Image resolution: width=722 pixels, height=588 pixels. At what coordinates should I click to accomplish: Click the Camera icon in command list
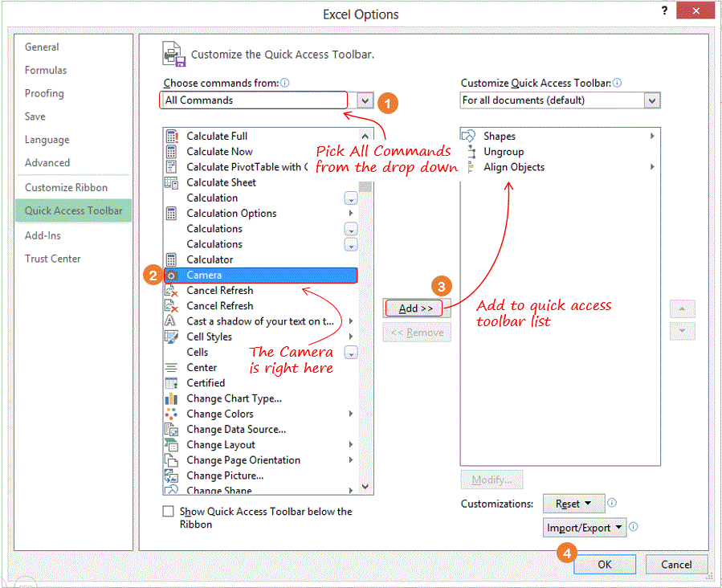click(x=171, y=276)
